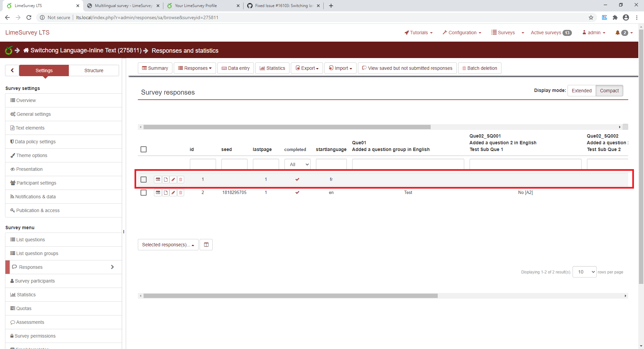Open the Chrome profile avatar
The image size is (644, 349).
(x=626, y=17)
